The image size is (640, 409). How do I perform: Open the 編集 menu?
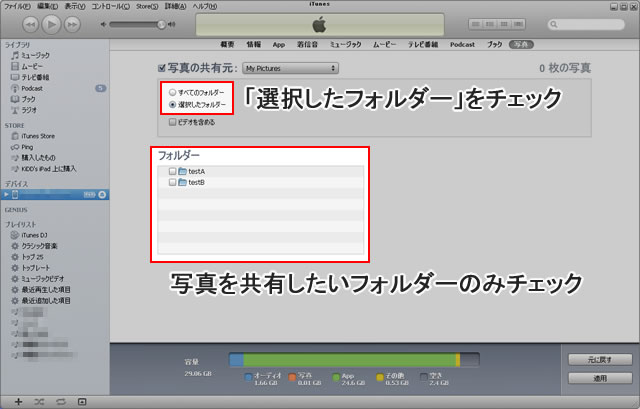tap(47, 7)
